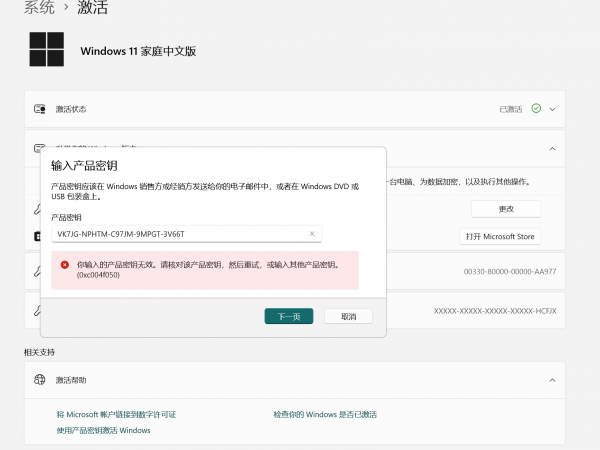Click the upgrade edition row icon

[40, 148]
